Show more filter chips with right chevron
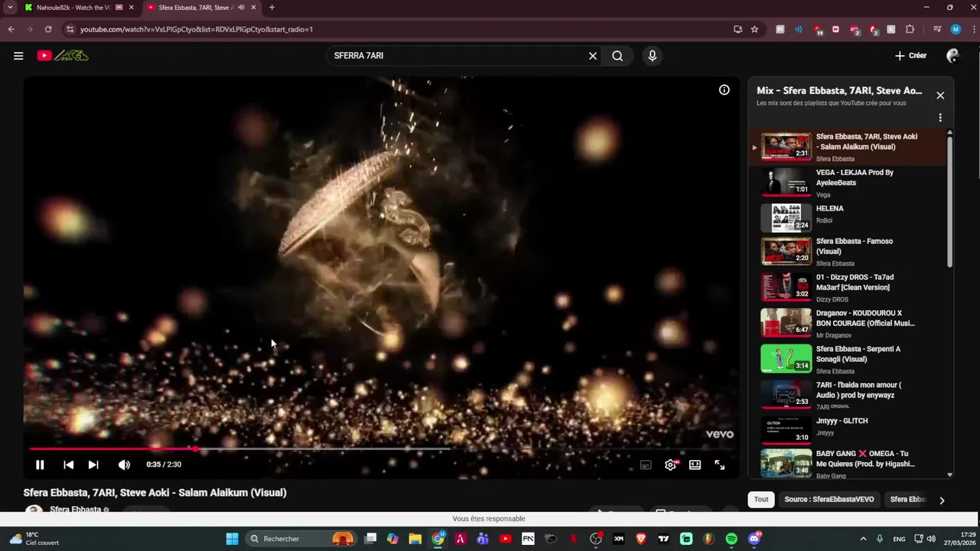Screen dimensions: 980x551 [x=942, y=500]
